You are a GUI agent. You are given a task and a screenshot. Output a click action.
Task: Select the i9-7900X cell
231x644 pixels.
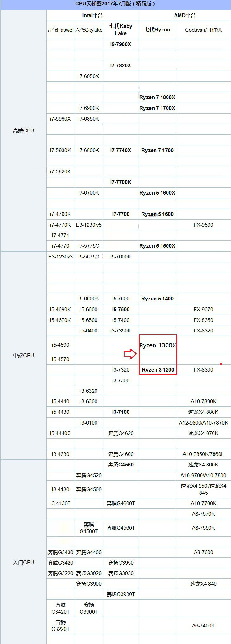tap(121, 44)
